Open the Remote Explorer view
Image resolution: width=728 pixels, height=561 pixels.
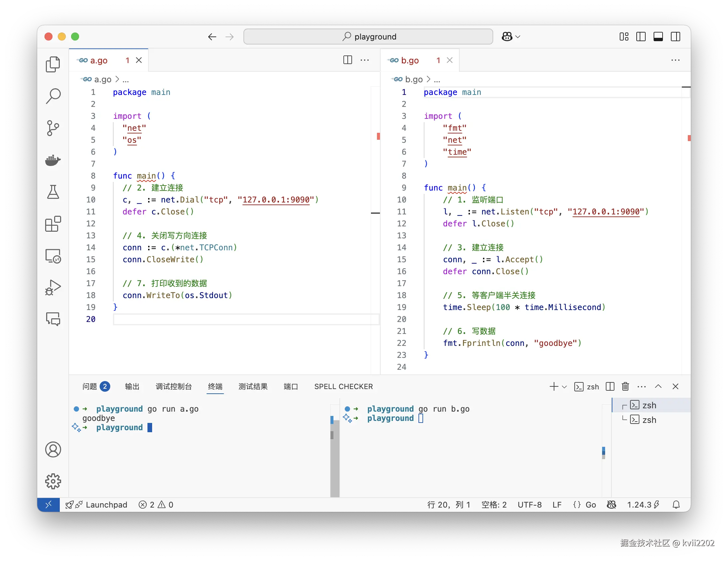[53, 256]
